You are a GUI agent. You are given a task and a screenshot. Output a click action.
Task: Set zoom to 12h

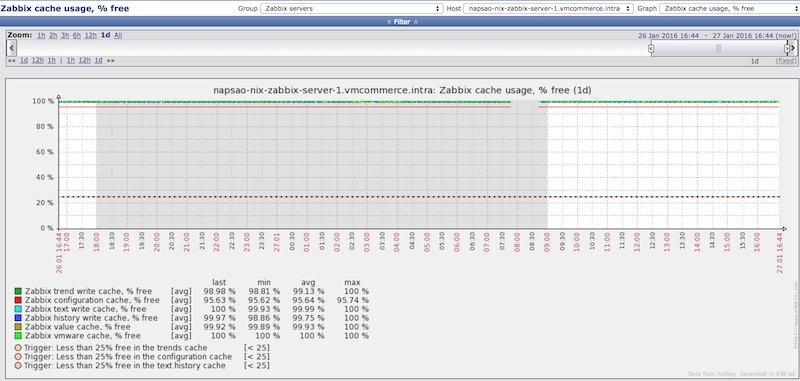(90, 35)
